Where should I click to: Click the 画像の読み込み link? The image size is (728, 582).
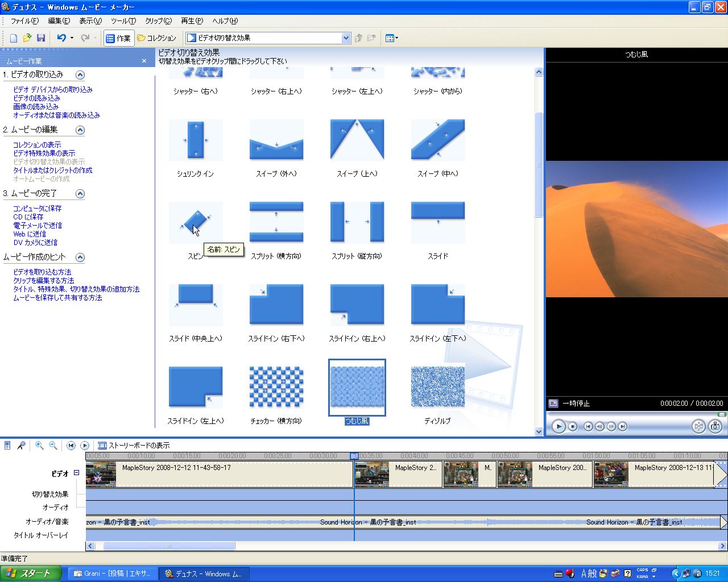(36, 106)
